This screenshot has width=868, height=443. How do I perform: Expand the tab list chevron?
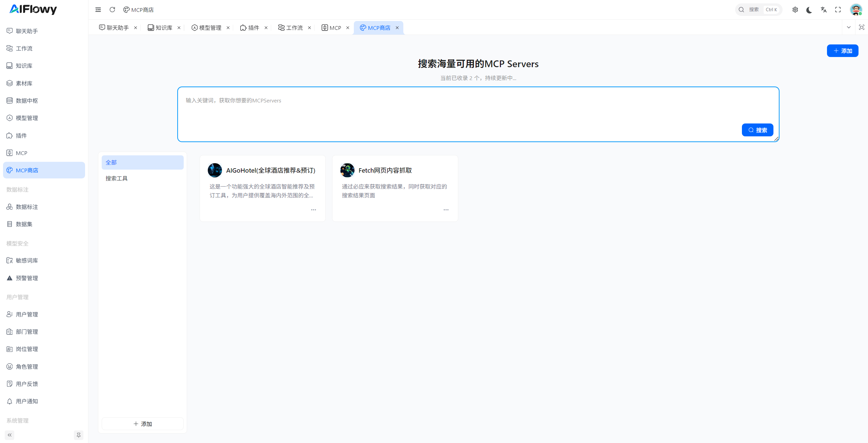849,27
